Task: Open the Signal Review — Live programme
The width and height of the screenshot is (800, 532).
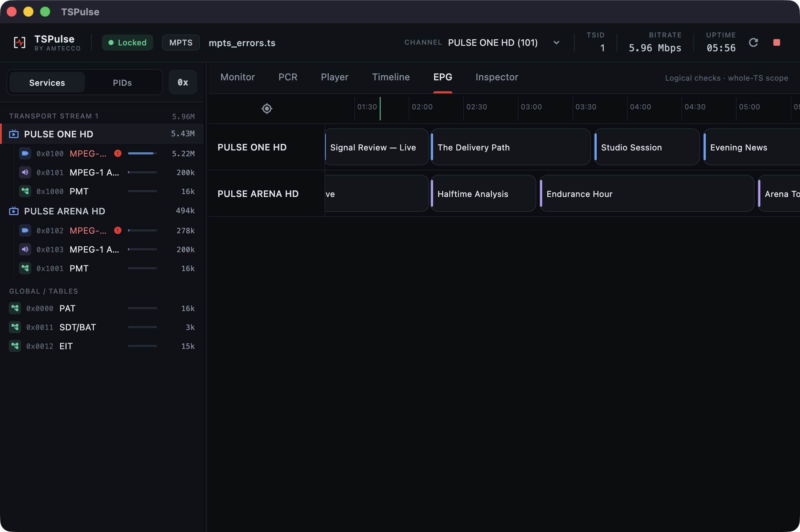Action: (376, 147)
